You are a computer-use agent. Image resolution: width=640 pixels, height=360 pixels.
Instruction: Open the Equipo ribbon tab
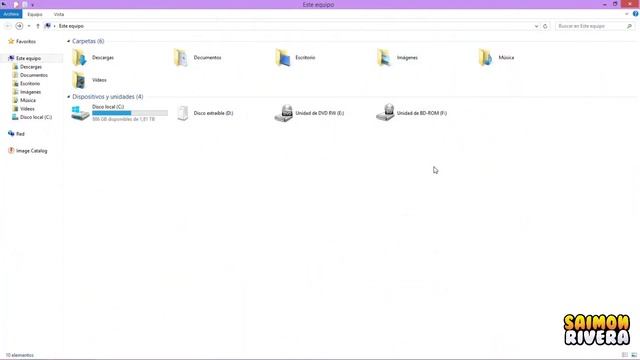click(35, 14)
